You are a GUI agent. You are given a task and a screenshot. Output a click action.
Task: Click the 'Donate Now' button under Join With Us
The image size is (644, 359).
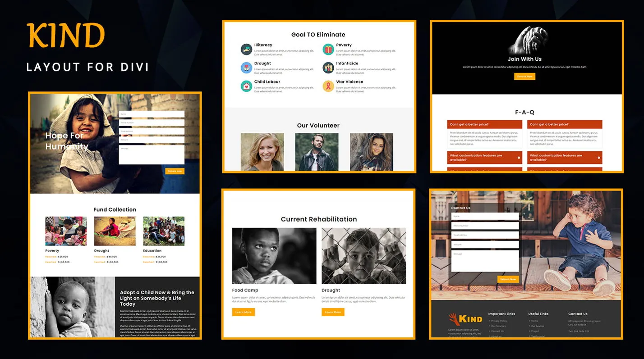tap(524, 77)
